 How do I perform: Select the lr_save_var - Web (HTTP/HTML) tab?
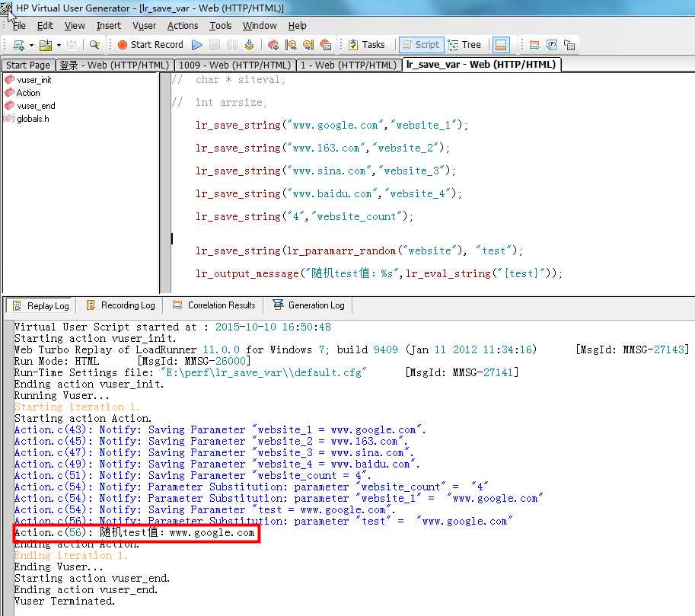481,65
